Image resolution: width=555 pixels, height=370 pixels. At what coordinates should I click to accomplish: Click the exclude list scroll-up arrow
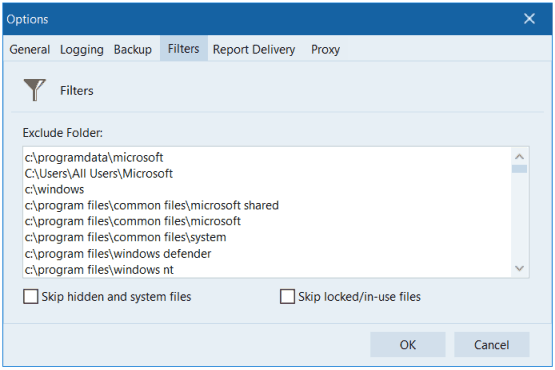(x=520, y=156)
